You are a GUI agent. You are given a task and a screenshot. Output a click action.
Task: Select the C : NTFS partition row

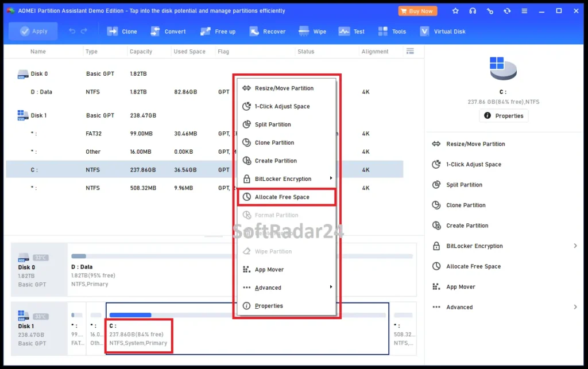[204, 170]
